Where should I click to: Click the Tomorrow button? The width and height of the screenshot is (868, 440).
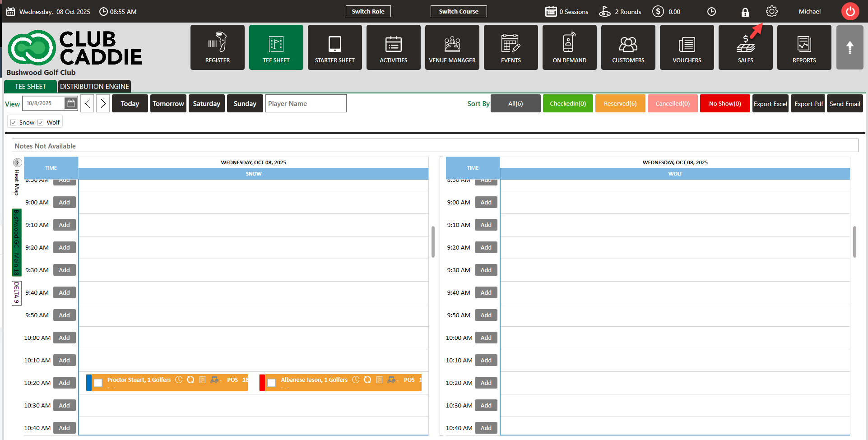(168, 103)
